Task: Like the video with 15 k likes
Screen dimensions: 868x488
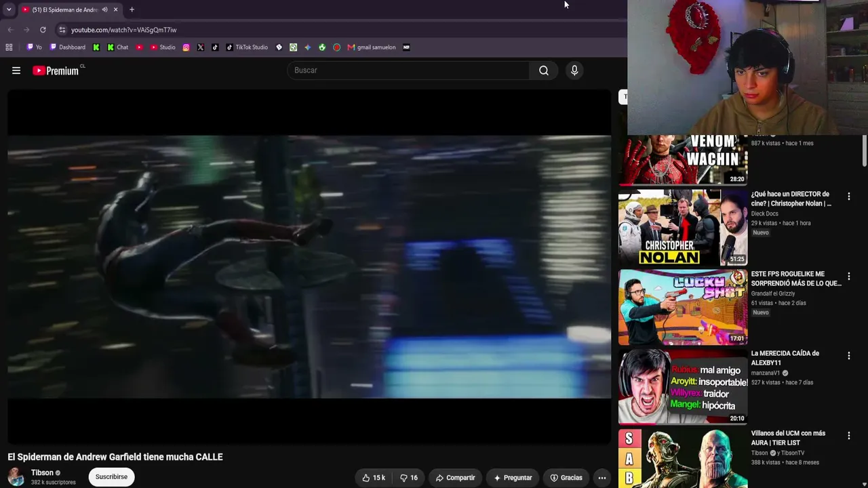Action: click(374, 478)
